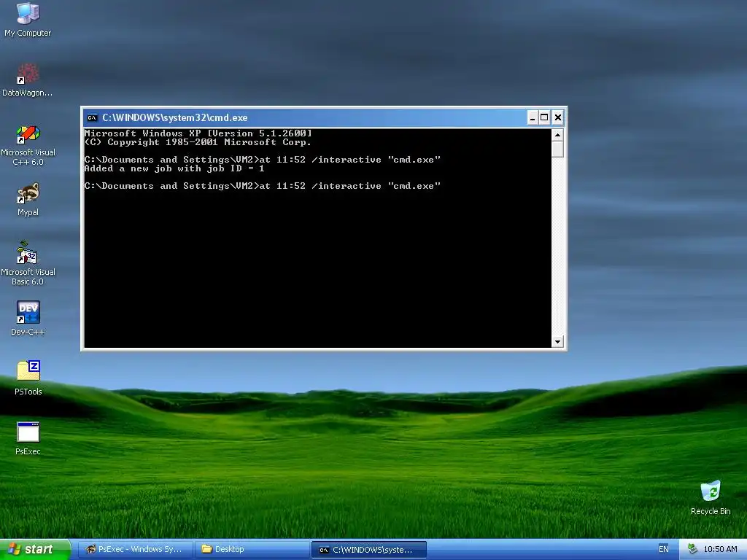Select the DataWagon desktop shortcut
The image size is (747, 560).
click(x=28, y=79)
